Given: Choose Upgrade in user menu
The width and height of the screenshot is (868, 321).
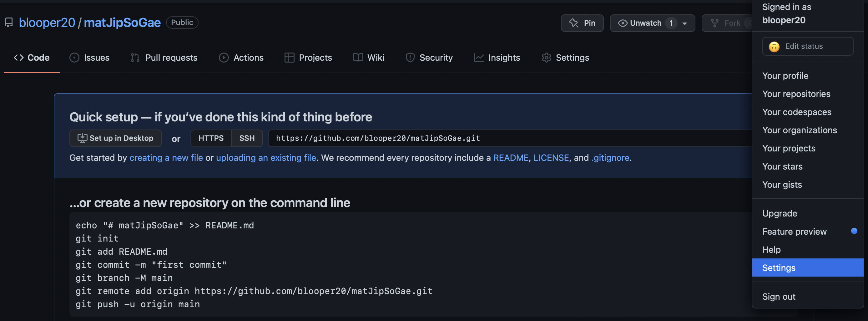Looking at the screenshot, I should point(808,213).
